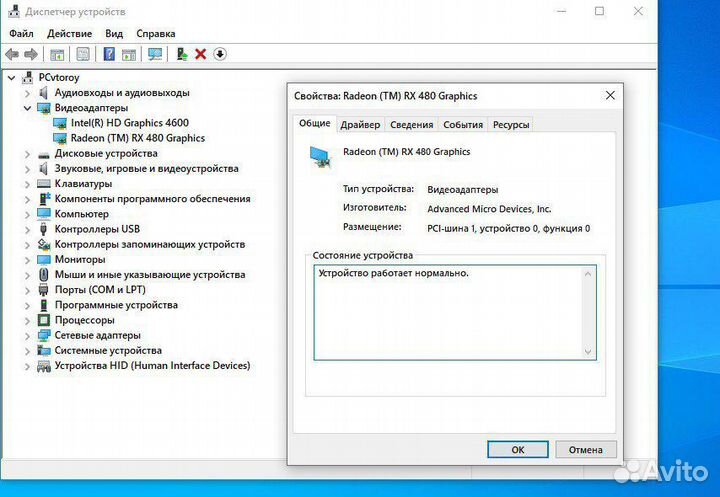Switch to the Ресурсы tab
The width and height of the screenshot is (720, 497).
click(511, 124)
